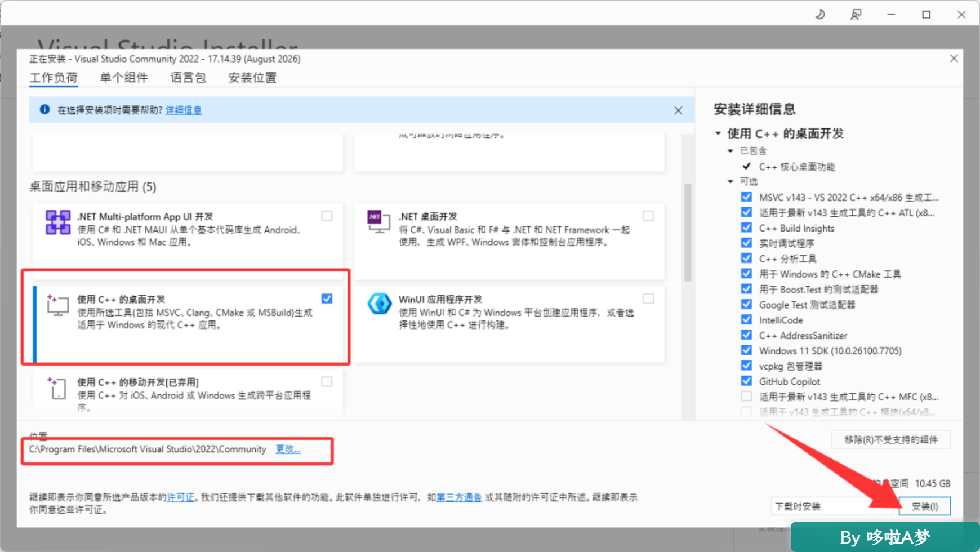Click the 移除(R)不受支持的组件 button
Screen dimensions: 980x552
pos(891,440)
